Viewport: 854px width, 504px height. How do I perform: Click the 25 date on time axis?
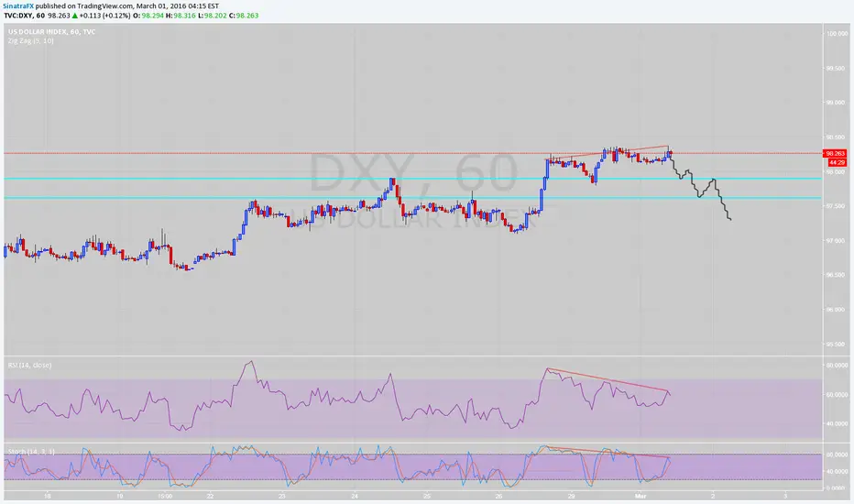tap(427, 496)
